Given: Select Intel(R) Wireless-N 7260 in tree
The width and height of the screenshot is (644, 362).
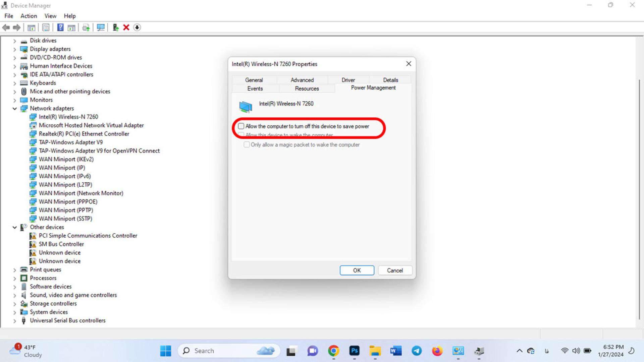Looking at the screenshot, I should [68, 117].
